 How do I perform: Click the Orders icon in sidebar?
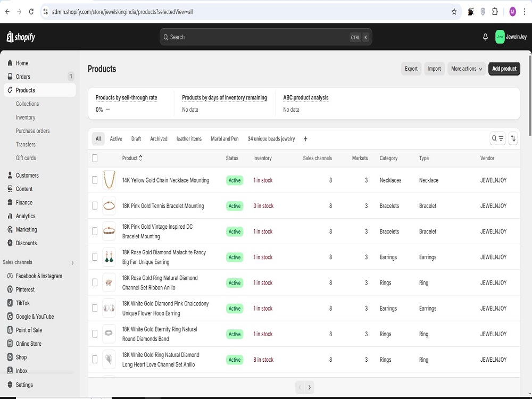pos(10,77)
